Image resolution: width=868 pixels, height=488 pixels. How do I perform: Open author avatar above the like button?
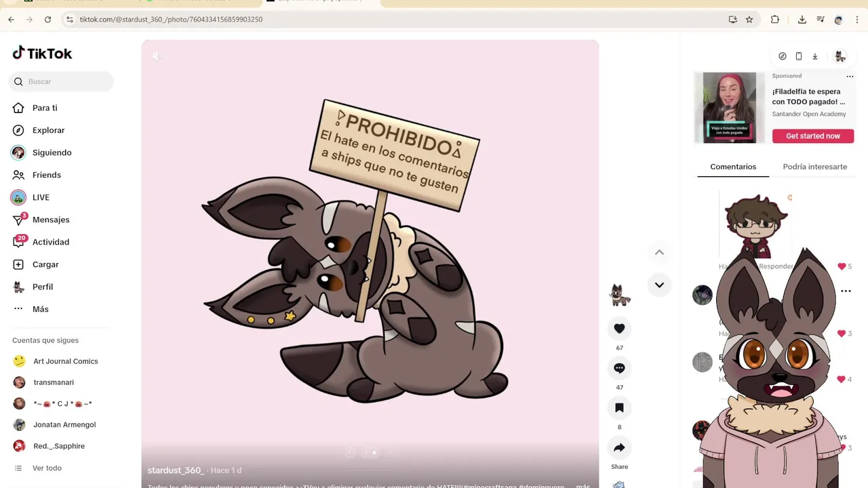pos(619,295)
